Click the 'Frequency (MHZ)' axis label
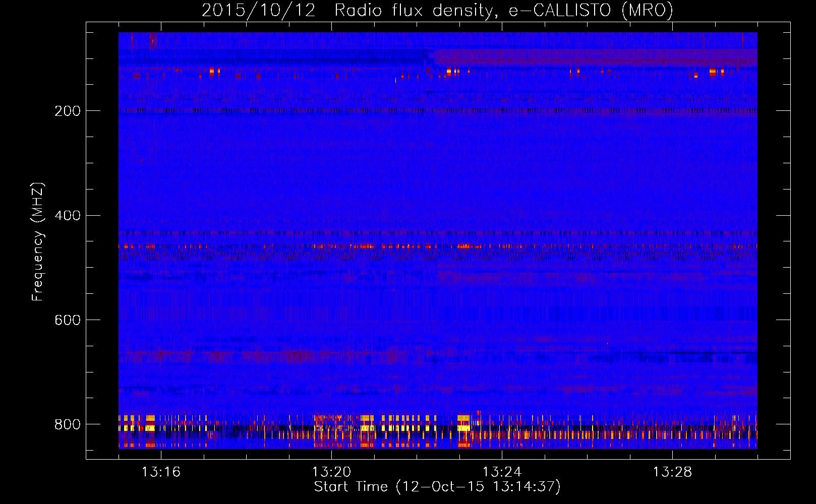Viewport: 816px width, 504px height. pos(38,241)
